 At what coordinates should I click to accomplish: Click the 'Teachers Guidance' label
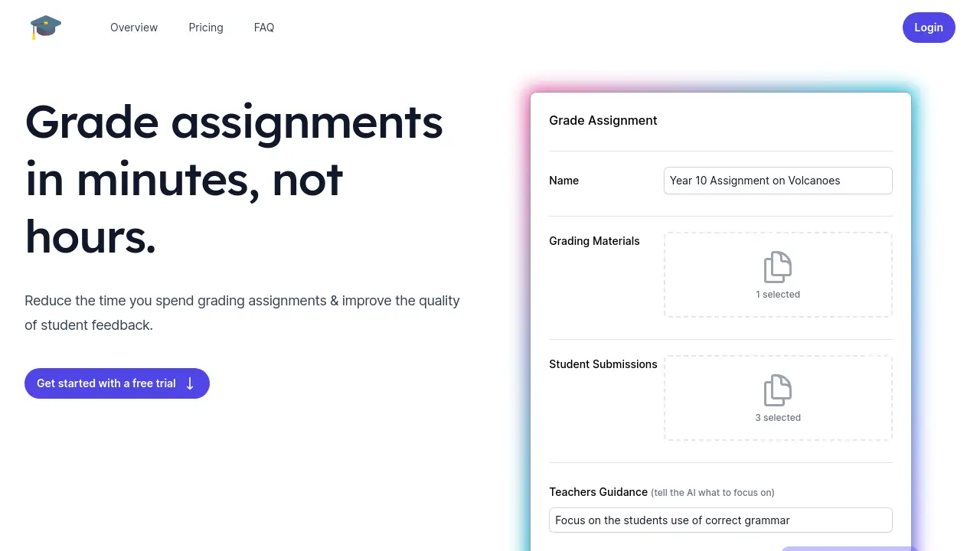[598, 492]
